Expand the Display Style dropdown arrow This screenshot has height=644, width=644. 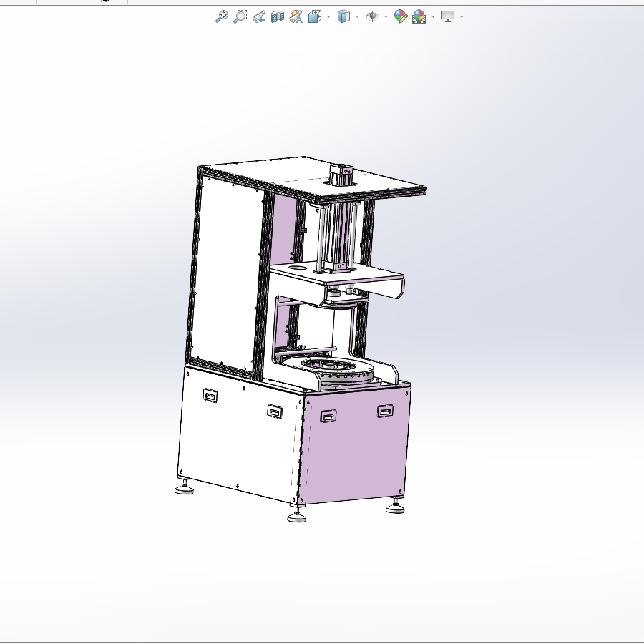tap(357, 17)
